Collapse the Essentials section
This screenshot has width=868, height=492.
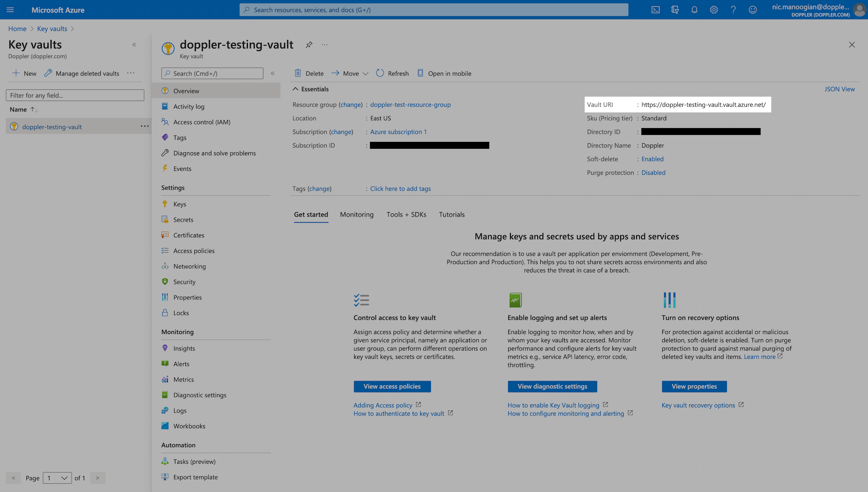296,89
